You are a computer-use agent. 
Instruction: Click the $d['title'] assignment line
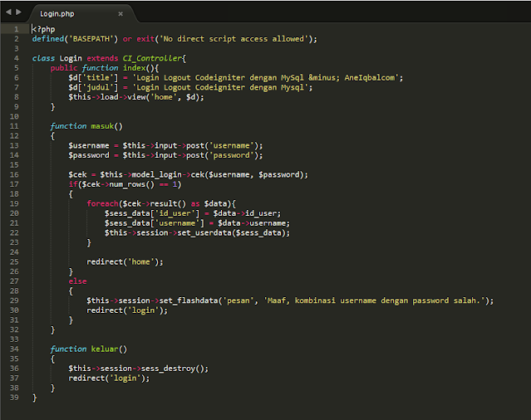[x=236, y=78]
